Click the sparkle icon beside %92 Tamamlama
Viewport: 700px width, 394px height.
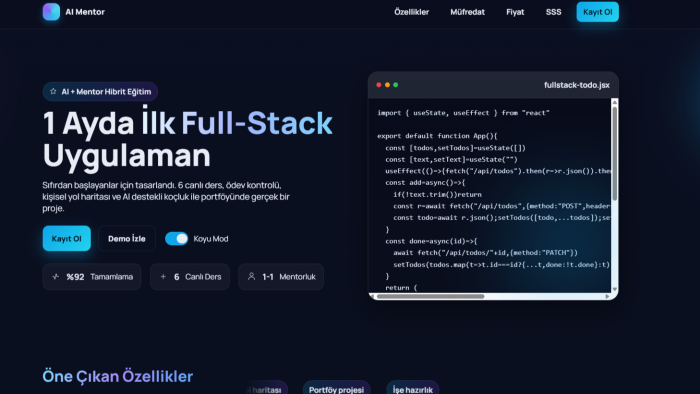(55, 277)
